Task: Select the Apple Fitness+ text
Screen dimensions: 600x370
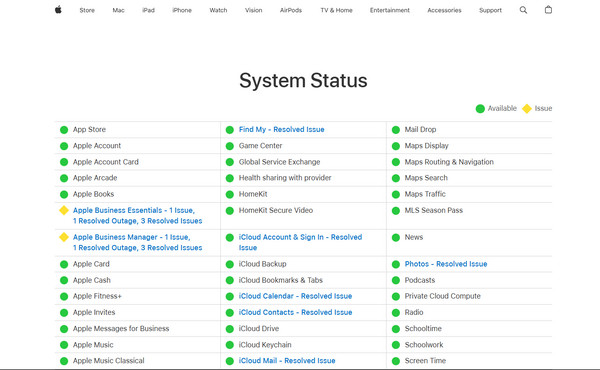Action: (x=97, y=296)
